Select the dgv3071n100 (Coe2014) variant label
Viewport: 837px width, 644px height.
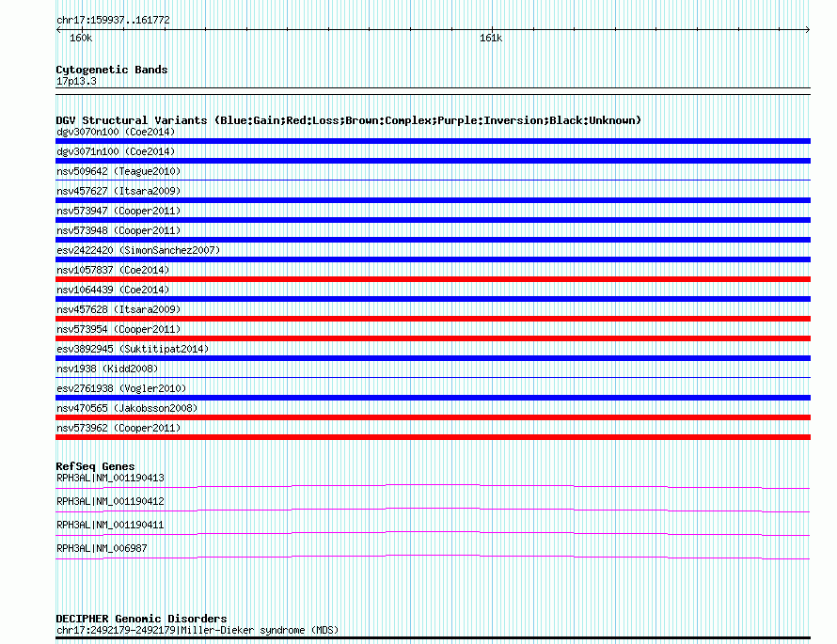click(116, 151)
